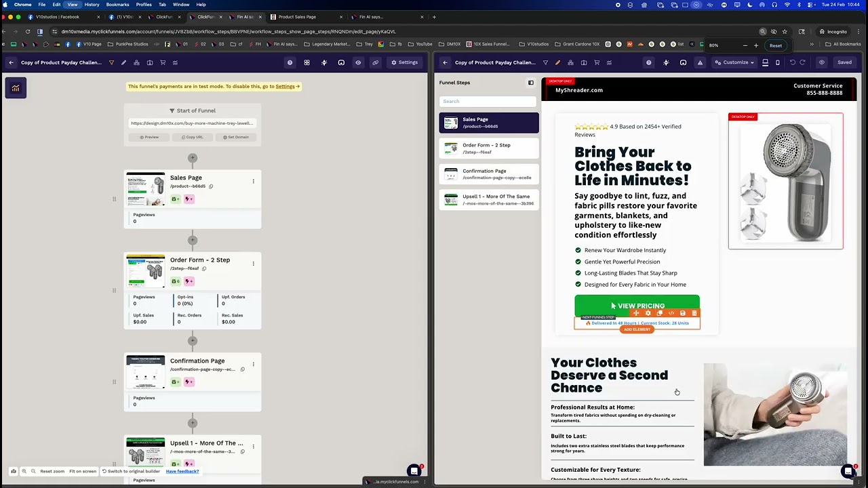This screenshot has height=488, width=868.
Task: Click orange pencil icon in right editor header
Action: point(557,62)
